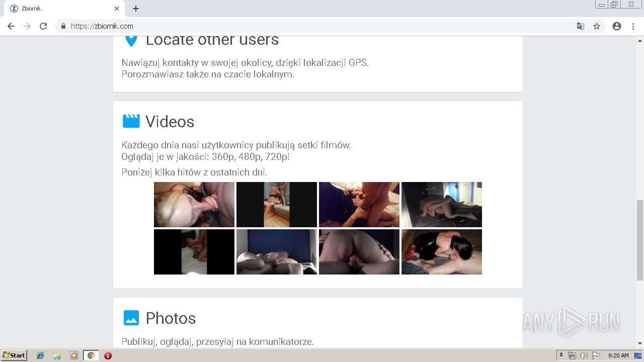This screenshot has height=362, width=644.
Task: Open the Windows Start menu
Action: (14, 355)
